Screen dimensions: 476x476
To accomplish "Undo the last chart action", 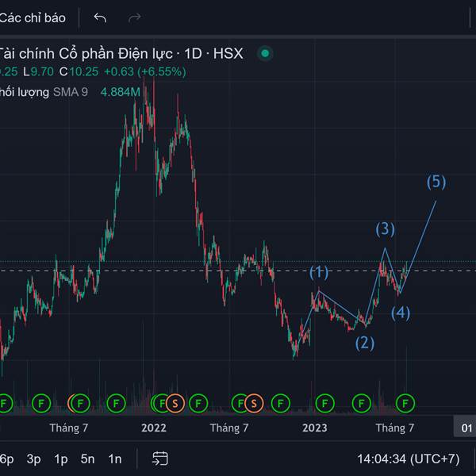I will (100, 18).
